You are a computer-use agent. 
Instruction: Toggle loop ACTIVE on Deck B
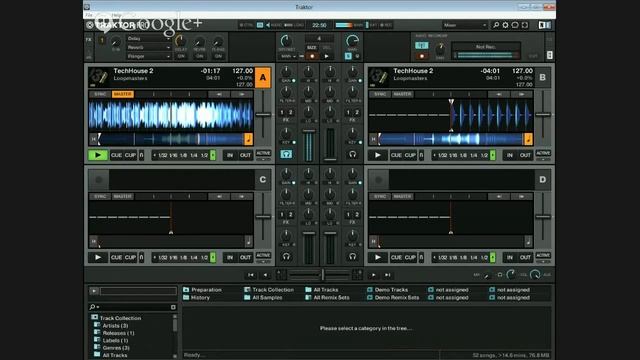[x=543, y=153]
